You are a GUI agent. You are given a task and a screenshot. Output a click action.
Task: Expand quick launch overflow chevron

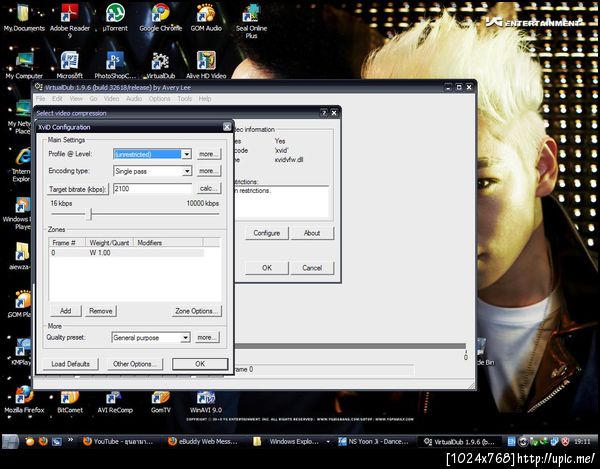(x=70, y=440)
